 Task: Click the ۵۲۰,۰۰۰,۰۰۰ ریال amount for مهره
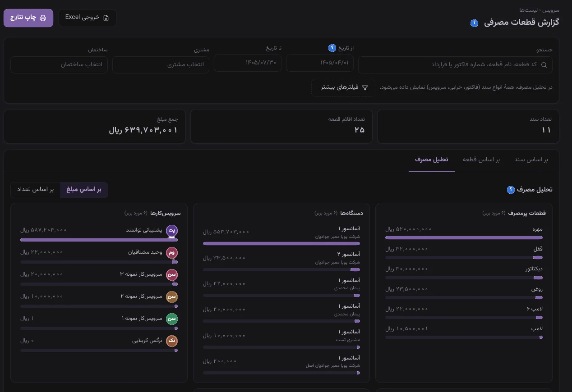point(408,229)
